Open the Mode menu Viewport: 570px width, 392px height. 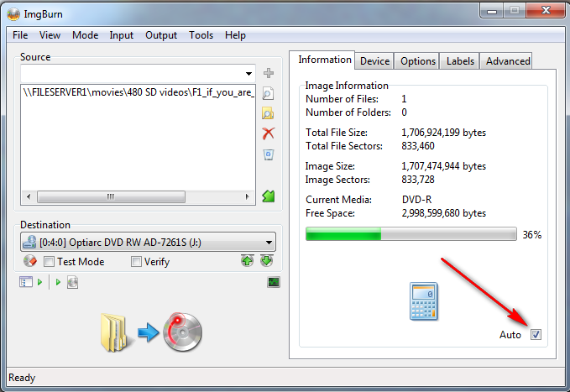(x=85, y=35)
